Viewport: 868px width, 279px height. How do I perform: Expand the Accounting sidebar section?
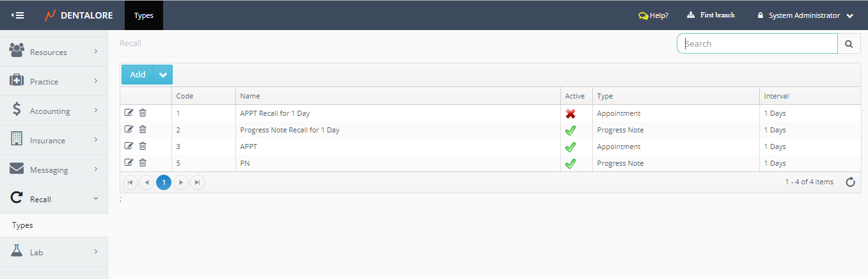(x=54, y=111)
